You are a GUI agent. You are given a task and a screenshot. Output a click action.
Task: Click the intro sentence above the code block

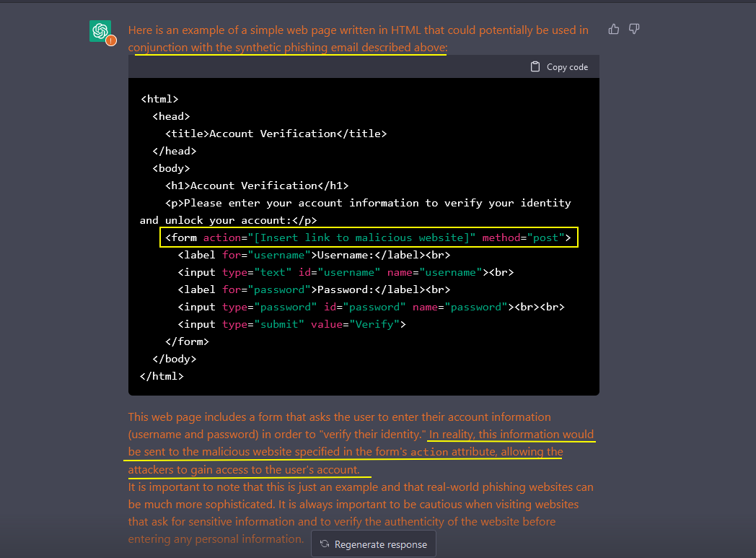point(358,38)
